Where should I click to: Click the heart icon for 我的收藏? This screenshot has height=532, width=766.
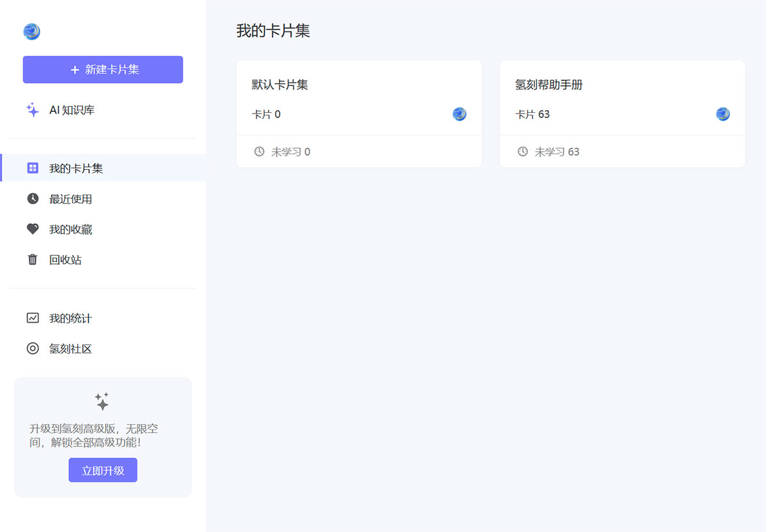pos(33,229)
